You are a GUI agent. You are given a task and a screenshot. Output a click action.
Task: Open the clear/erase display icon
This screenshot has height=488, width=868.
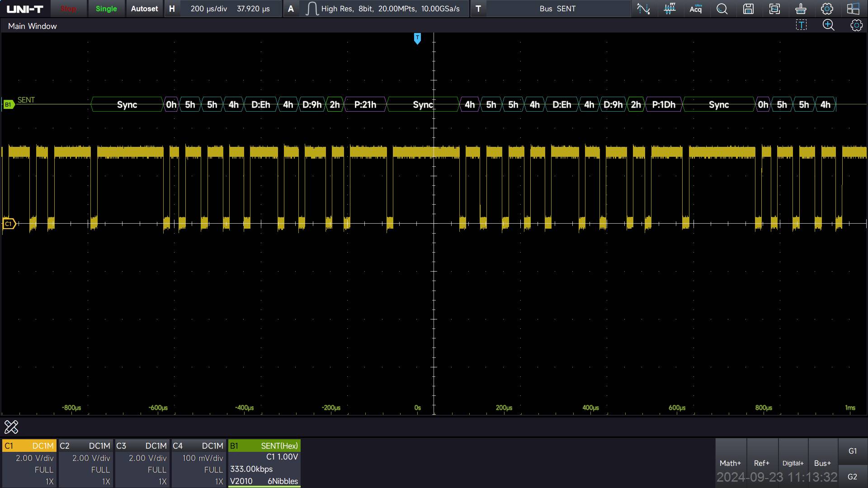(800, 9)
